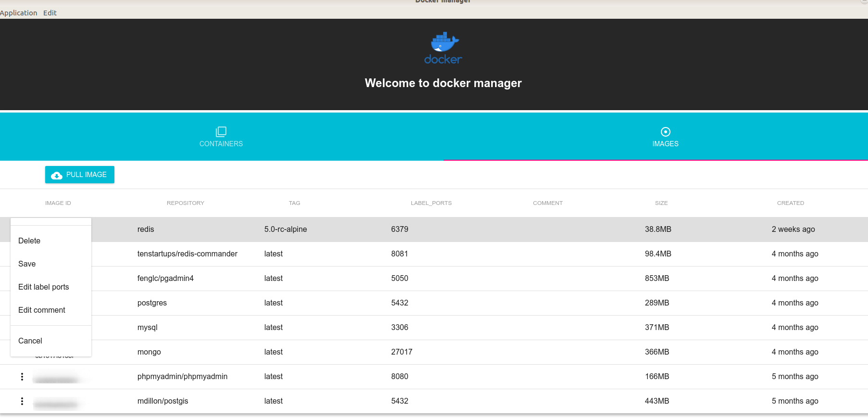Image resolution: width=868 pixels, height=420 pixels.
Task: Click the IMAGE ID column header
Action: pos(58,203)
